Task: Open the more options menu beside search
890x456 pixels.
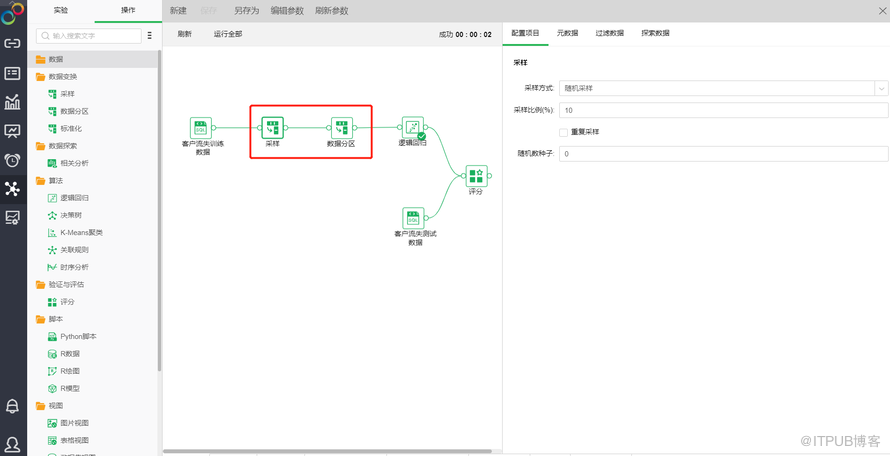Action: [150, 36]
